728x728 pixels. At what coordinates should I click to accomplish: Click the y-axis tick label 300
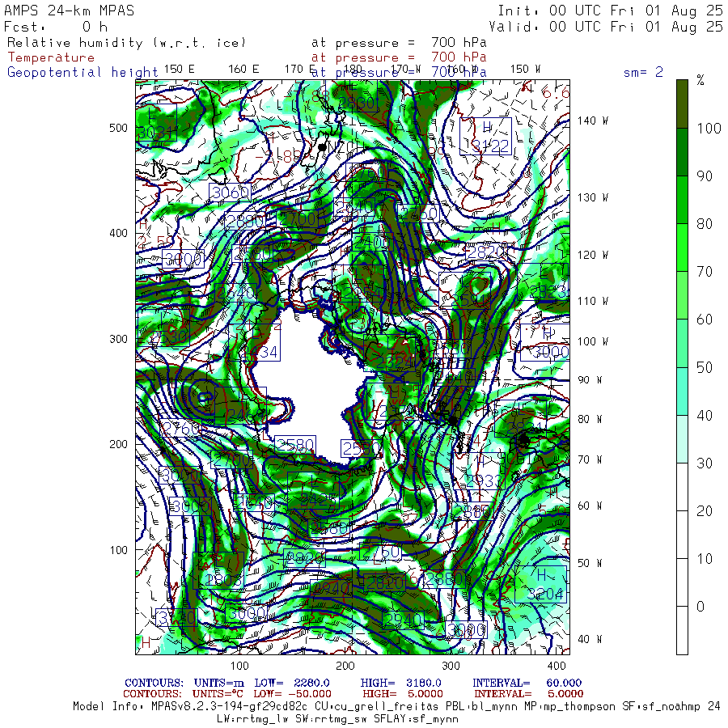coord(118,339)
